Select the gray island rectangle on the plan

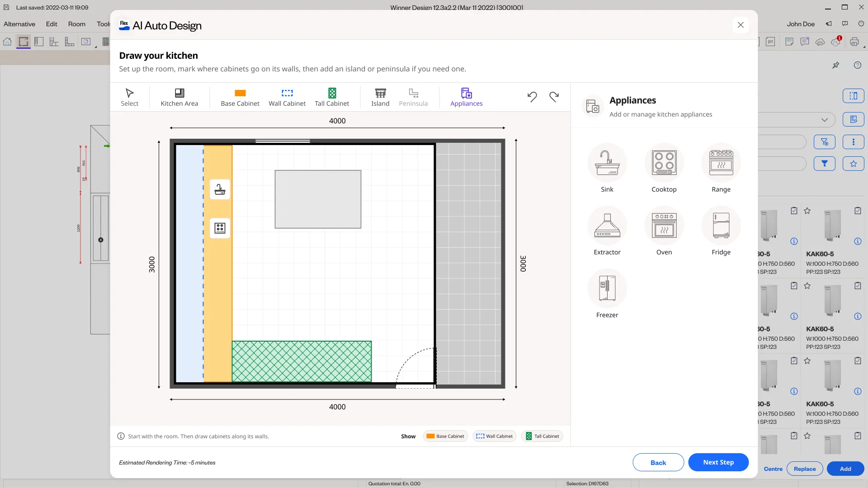pyautogui.click(x=318, y=199)
